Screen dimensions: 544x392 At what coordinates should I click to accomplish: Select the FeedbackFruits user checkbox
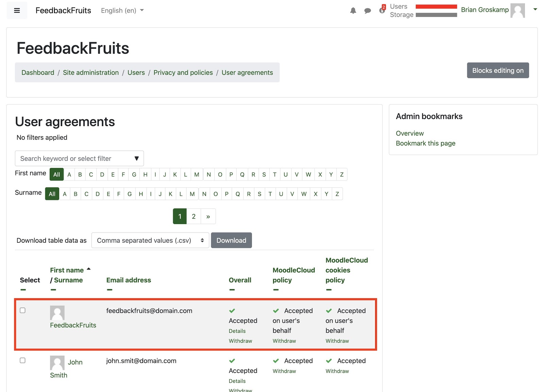point(22,310)
